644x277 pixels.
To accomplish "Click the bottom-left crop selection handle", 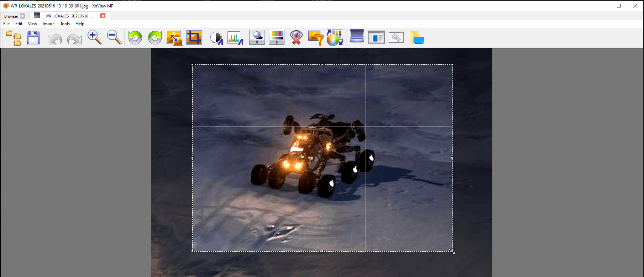I will coord(193,251).
